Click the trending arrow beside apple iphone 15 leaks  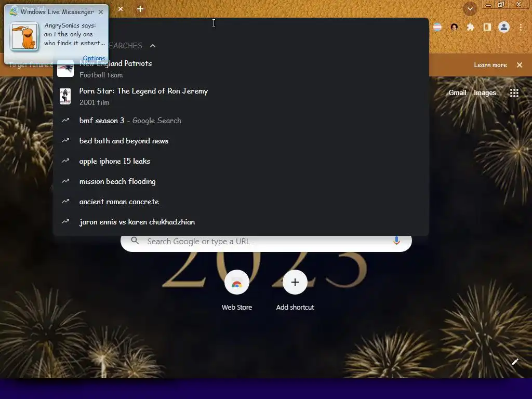pyautogui.click(x=65, y=161)
